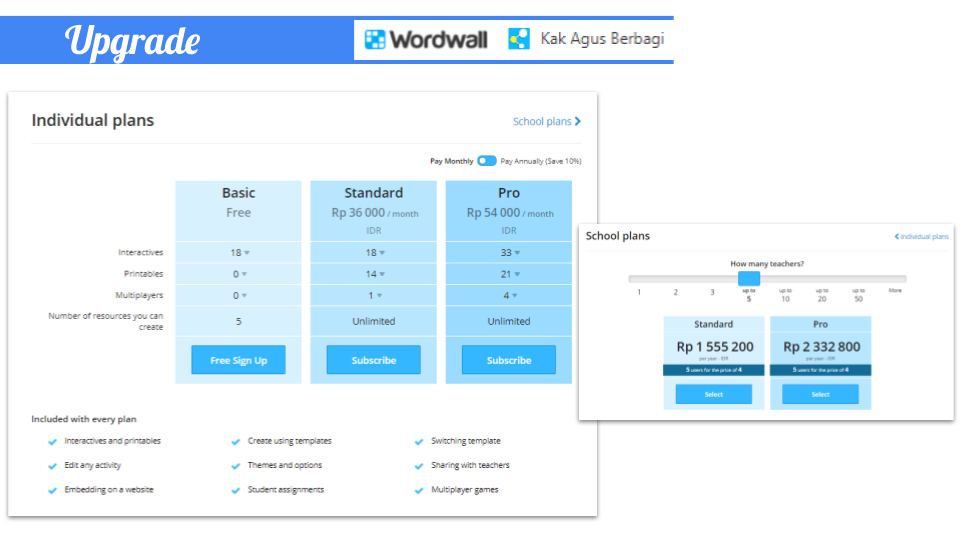Click the School plans panel heading
960x540 pixels.
click(x=618, y=236)
